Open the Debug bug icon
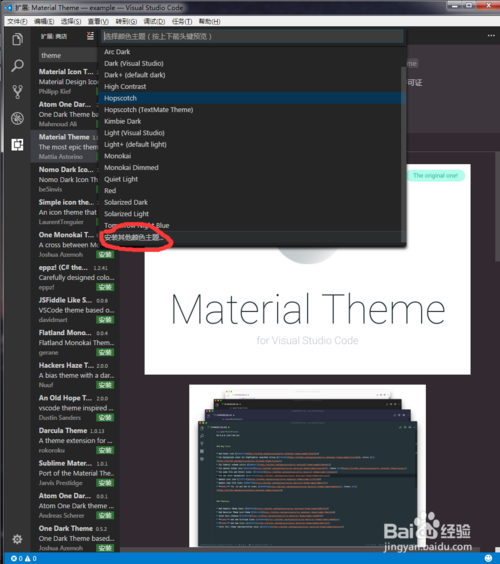Image resolution: width=500 pixels, height=564 pixels. 17,118
